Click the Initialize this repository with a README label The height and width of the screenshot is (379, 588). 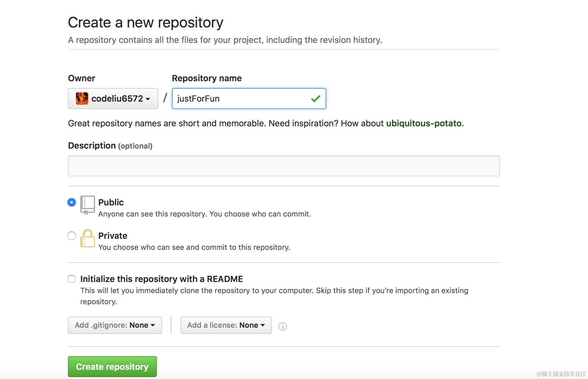click(x=161, y=279)
